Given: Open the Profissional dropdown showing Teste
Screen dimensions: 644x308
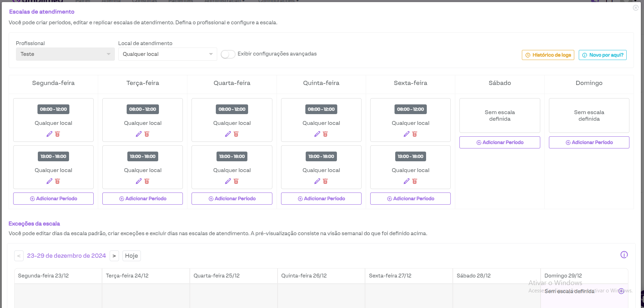Looking at the screenshot, I should point(65,54).
